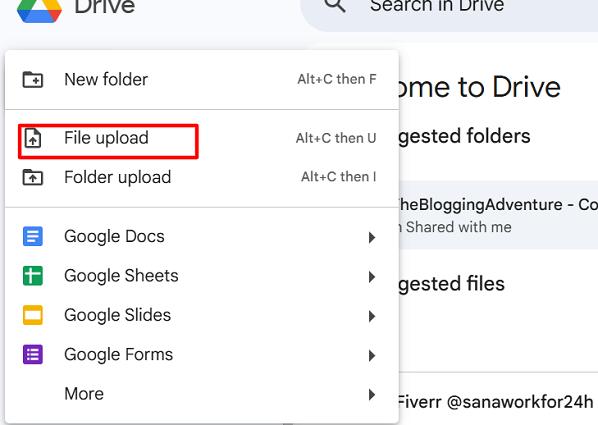Click the Shared with me label
This screenshot has width=598, height=425.
pyautogui.click(x=458, y=227)
